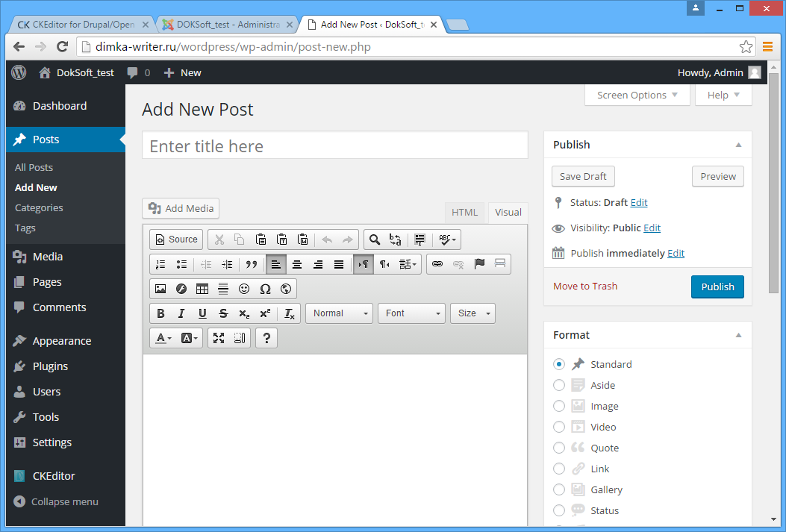Image resolution: width=786 pixels, height=532 pixels.
Task: Choose the Video post format
Action: click(559, 427)
